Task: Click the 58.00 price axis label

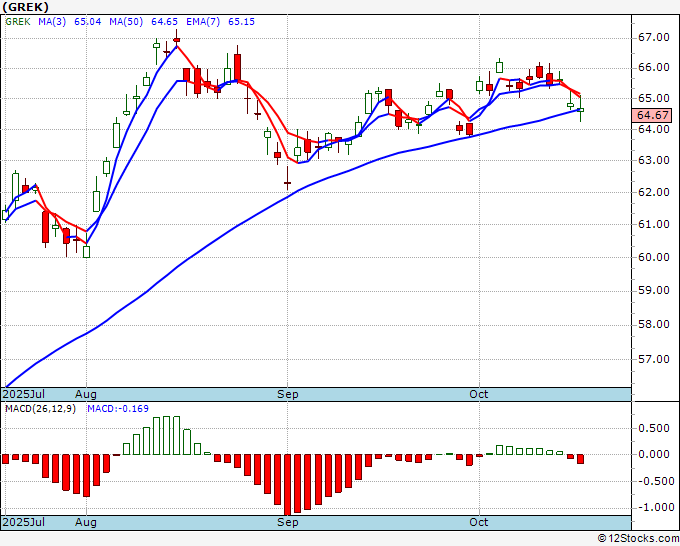Action: coord(654,324)
